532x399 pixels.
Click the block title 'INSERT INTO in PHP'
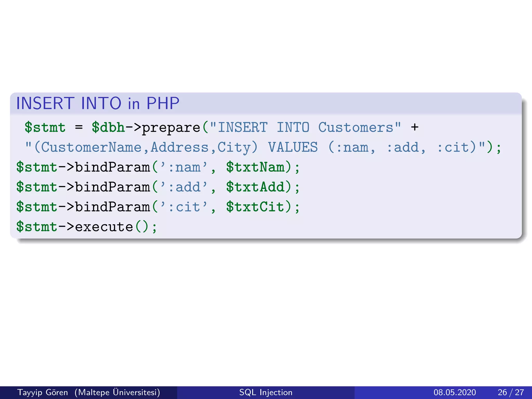pyautogui.click(x=98, y=103)
